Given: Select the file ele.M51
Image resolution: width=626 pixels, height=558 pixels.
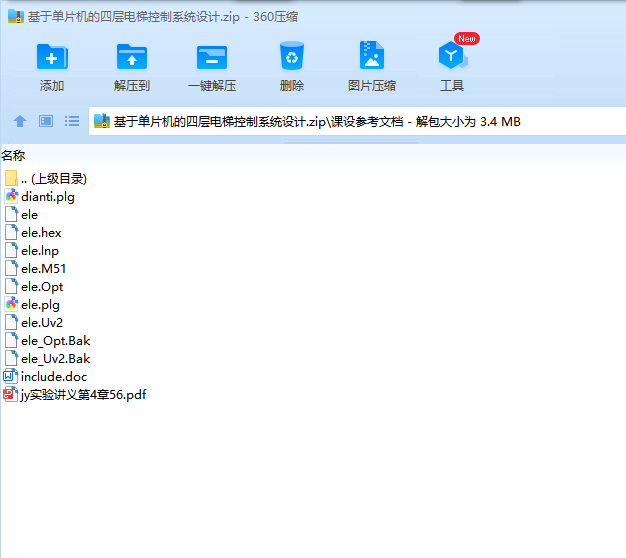Looking at the screenshot, I should coord(44,269).
